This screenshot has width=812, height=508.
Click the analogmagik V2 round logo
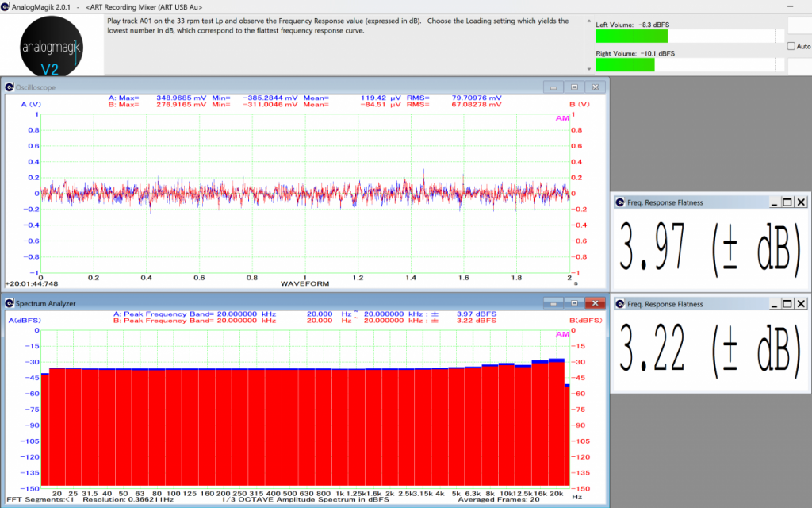pos(51,47)
